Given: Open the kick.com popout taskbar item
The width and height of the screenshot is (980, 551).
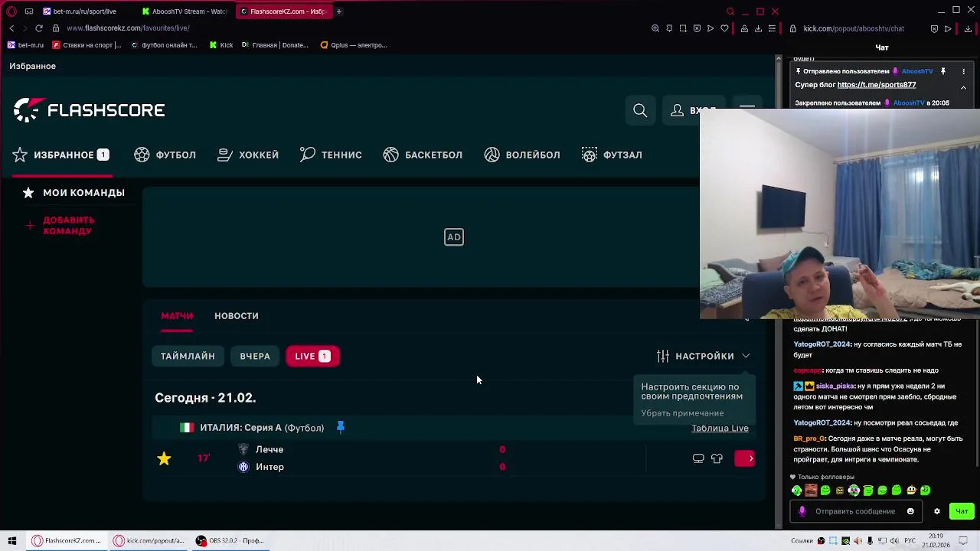Looking at the screenshot, I should coord(149,541).
